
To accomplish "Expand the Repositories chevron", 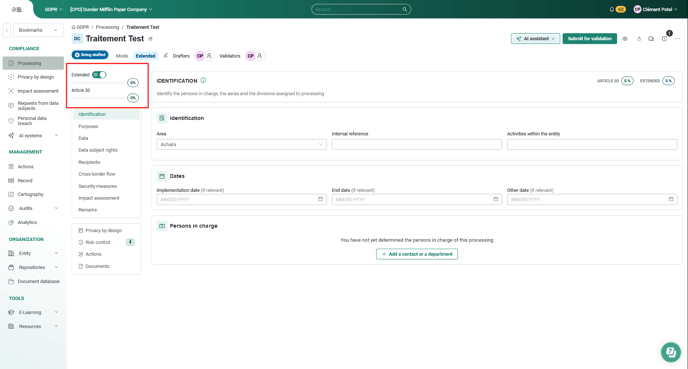I will [56, 267].
